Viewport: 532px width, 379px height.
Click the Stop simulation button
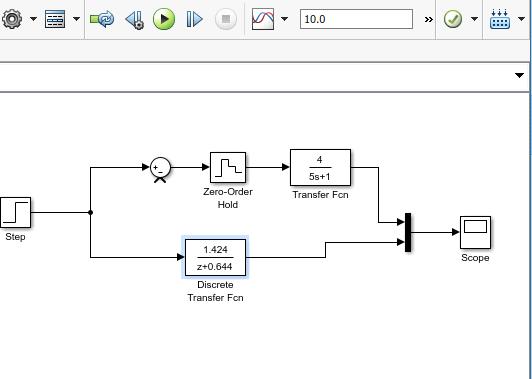click(x=226, y=19)
